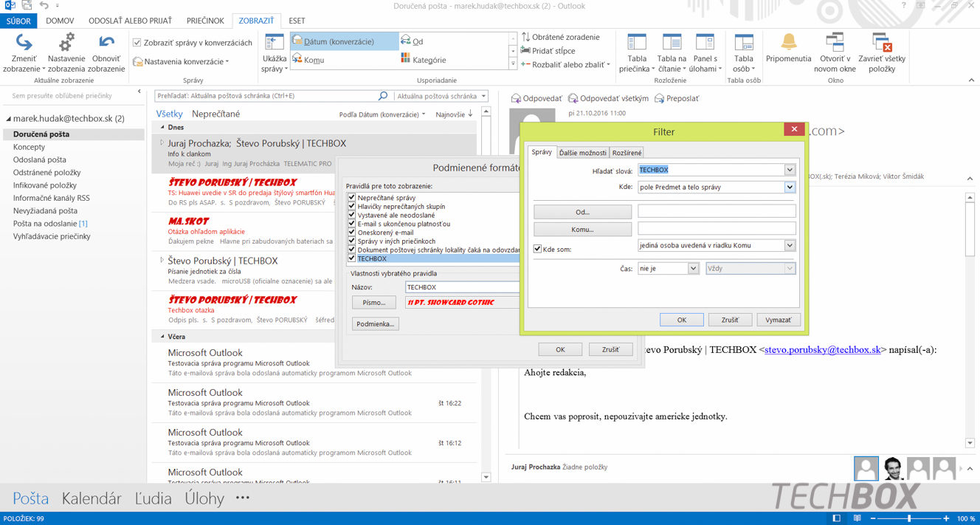Click OK in Filter dialog

tap(681, 320)
